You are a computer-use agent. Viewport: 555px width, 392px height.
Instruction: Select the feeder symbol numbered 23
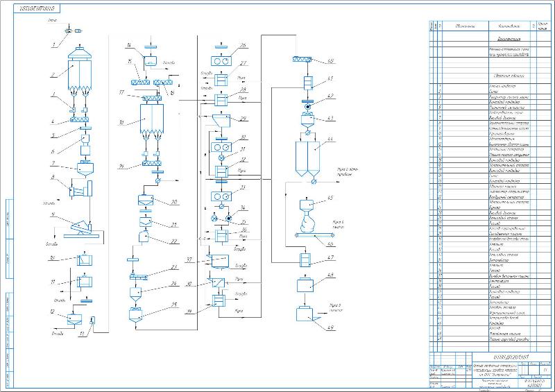[x=139, y=277]
